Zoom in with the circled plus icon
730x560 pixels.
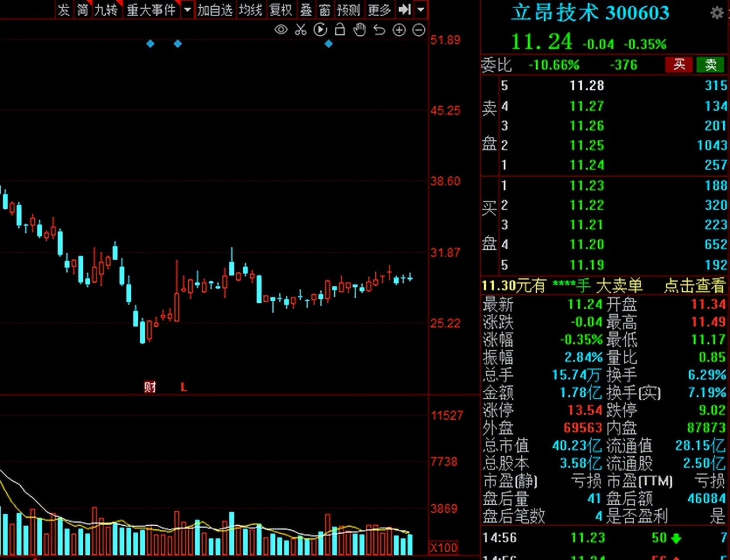[x=399, y=30]
